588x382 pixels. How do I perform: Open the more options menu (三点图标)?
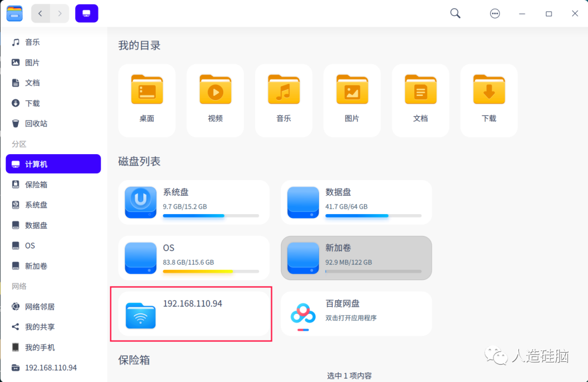point(495,13)
